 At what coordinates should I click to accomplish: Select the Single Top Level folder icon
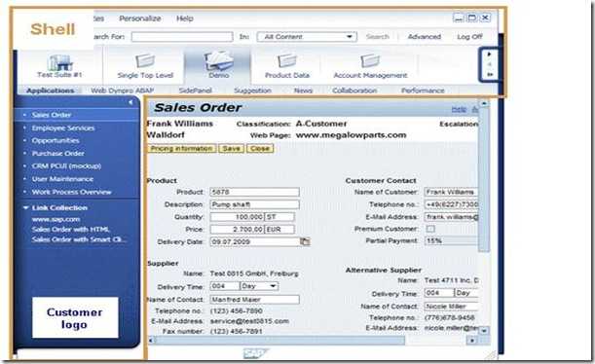[145, 60]
